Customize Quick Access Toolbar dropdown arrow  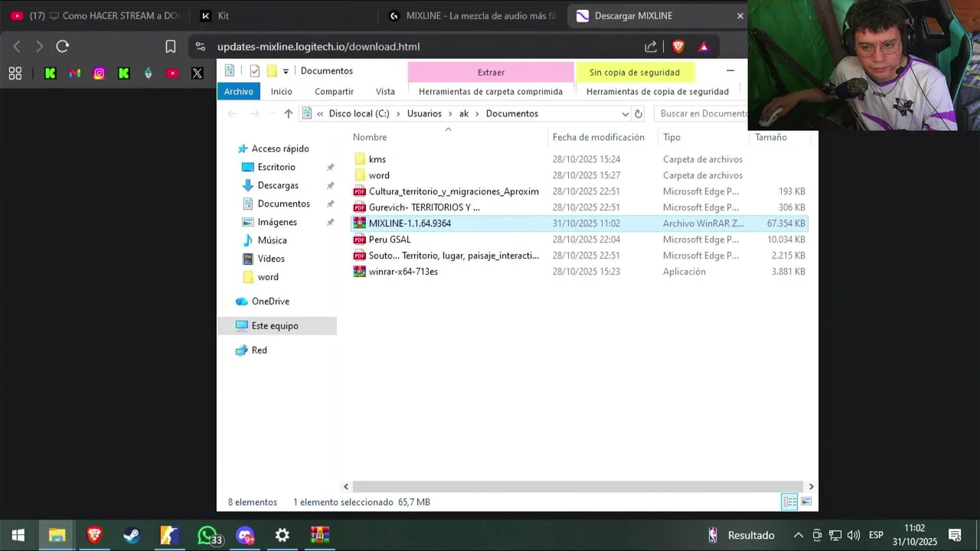pyautogui.click(x=286, y=71)
